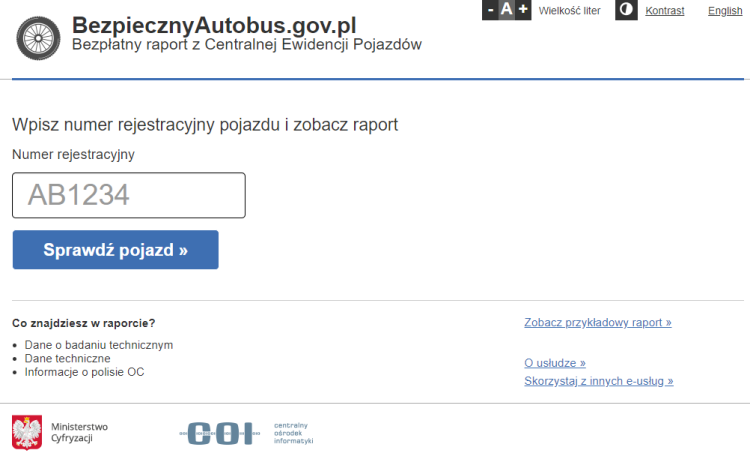750x459 pixels.
Task: Reset font size with the A button
Action: point(507,10)
